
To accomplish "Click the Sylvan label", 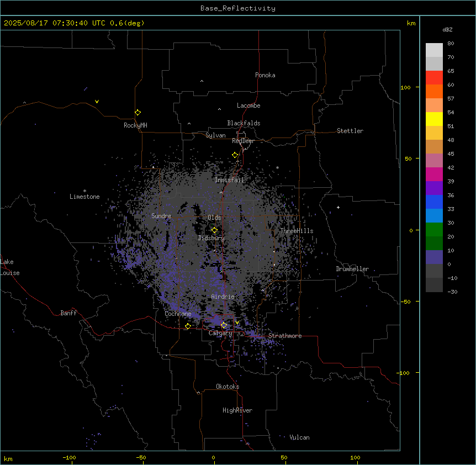I will (x=215, y=135).
